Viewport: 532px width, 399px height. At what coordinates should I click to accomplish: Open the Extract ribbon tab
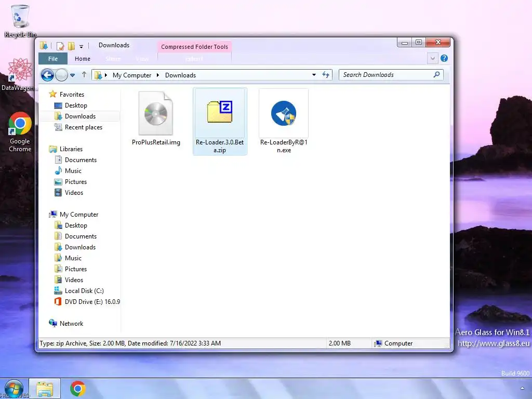pos(194,59)
